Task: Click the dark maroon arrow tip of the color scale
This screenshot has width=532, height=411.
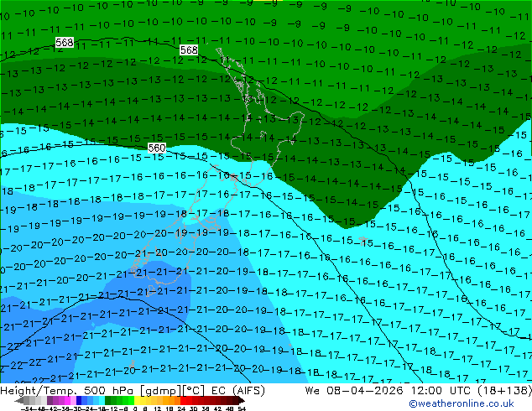Action: pyautogui.click(x=242, y=401)
